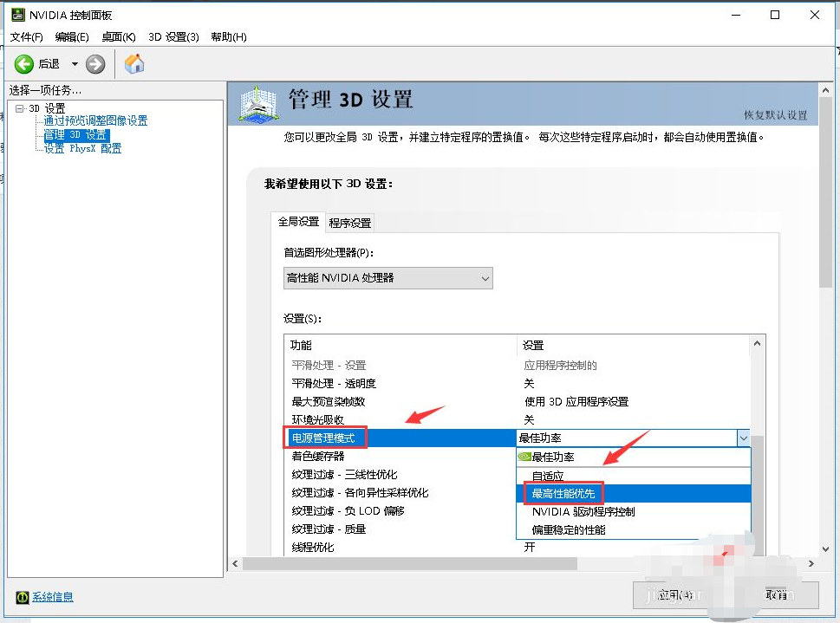
Task: Click the Forward arrow icon
Action: coord(95,64)
